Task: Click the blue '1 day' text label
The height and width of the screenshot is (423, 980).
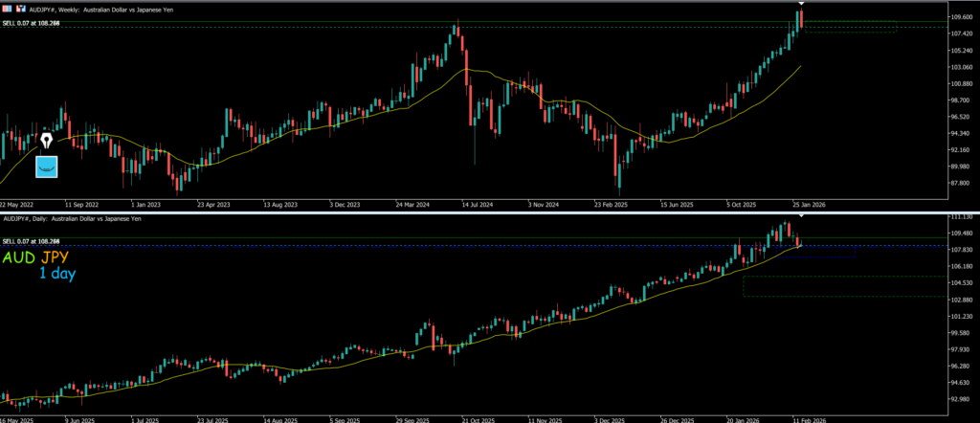Action: pyautogui.click(x=56, y=274)
